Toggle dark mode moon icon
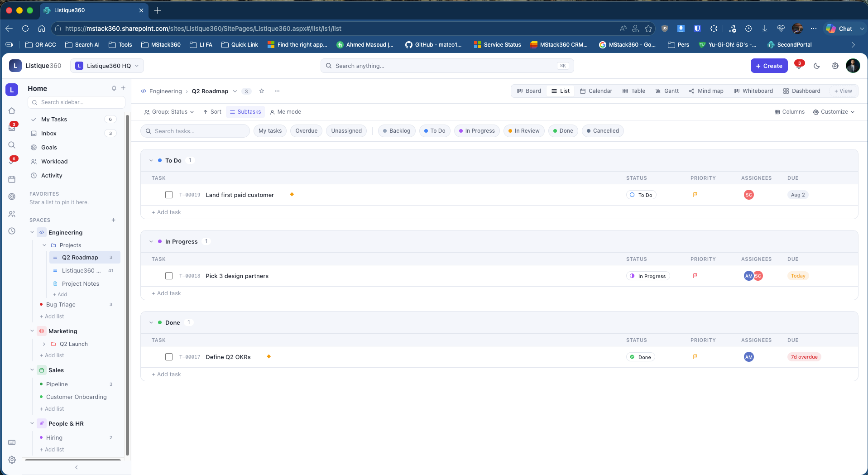868x475 pixels. [817, 66]
